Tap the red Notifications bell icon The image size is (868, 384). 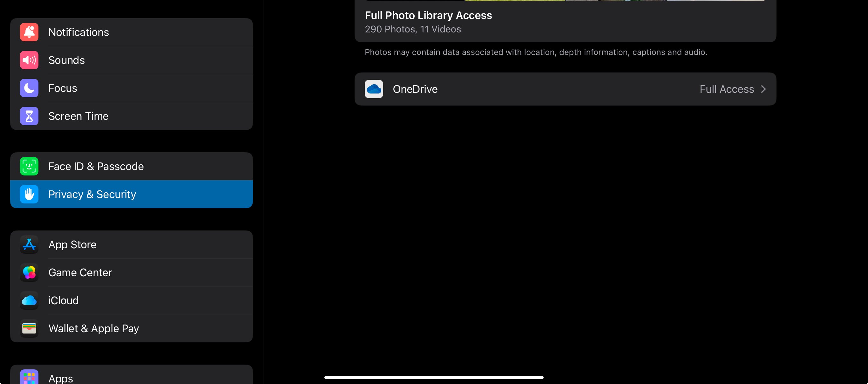tap(29, 32)
